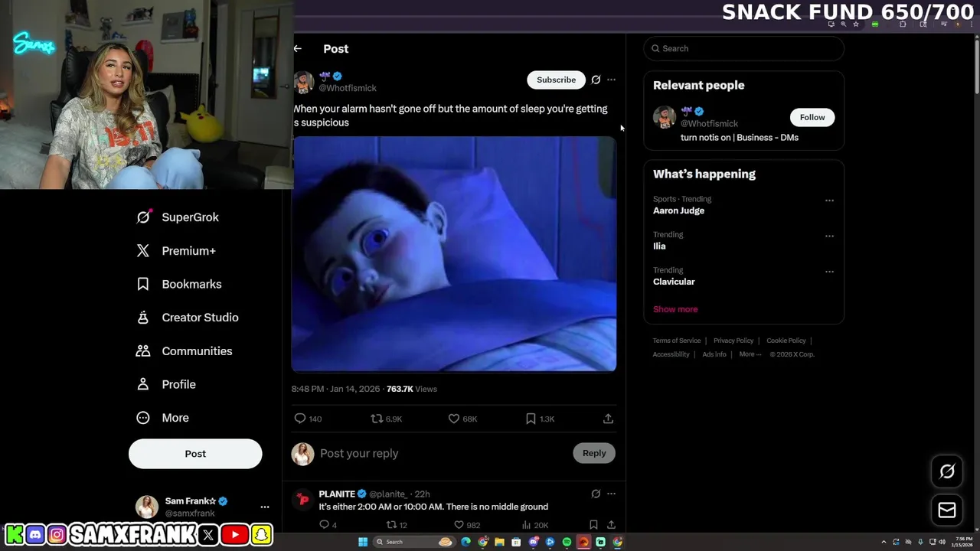This screenshot has width=980, height=551.
Task: Go back using the Post header arrow
Action: point(298,48)
